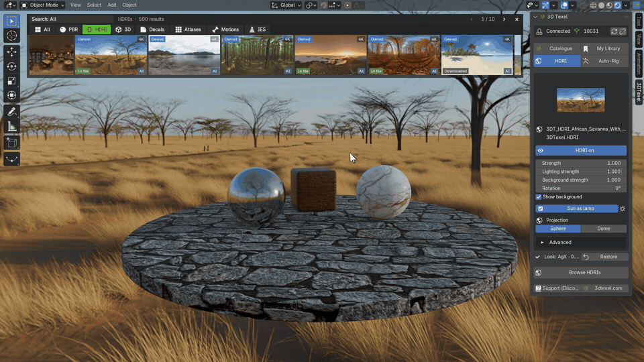The width and height of the screenshot is (644, 362).
Task: Close the asset browser overlay
Action: click(517, 19)
